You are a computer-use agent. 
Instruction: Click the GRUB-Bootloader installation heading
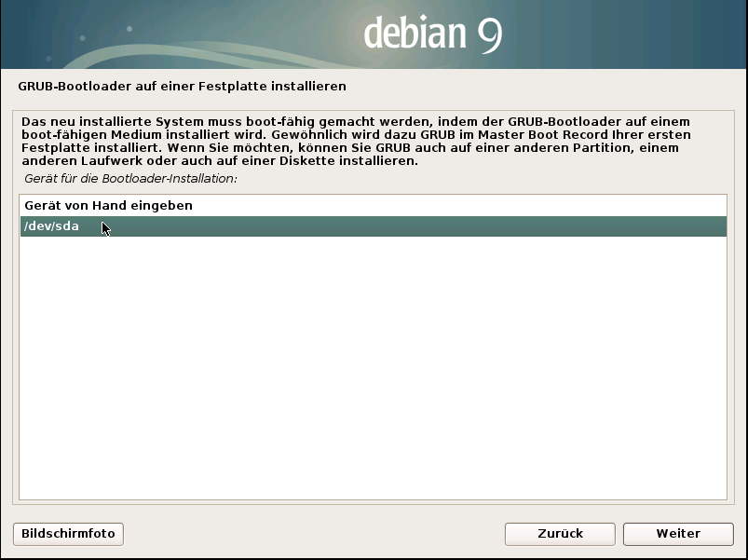(x=182, y=87)
